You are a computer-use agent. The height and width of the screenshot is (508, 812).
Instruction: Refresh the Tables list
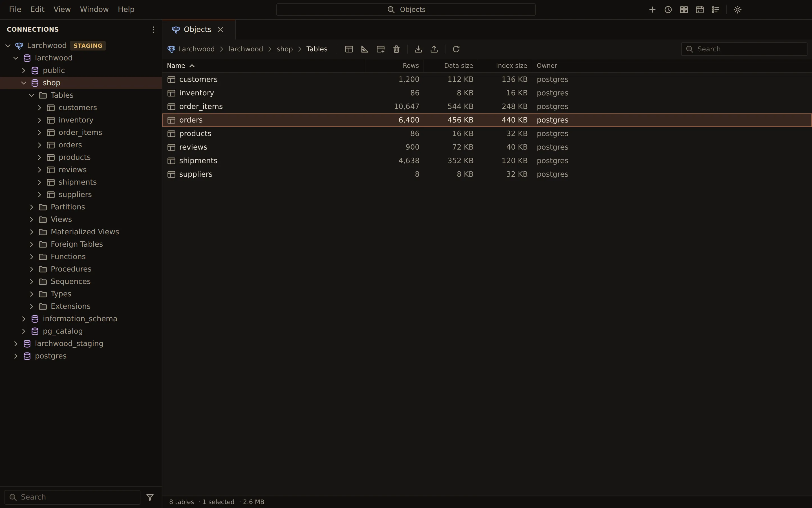(456, 49)
